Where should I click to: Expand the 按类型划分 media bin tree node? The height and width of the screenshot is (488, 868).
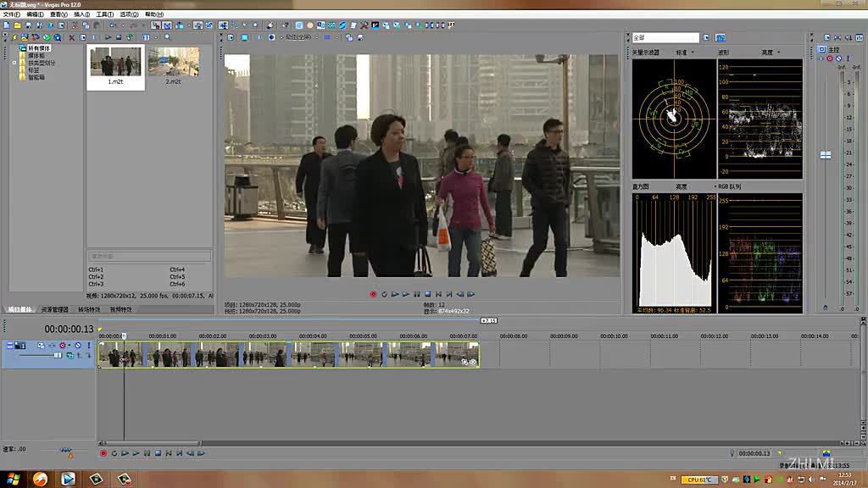click(14, 63)
